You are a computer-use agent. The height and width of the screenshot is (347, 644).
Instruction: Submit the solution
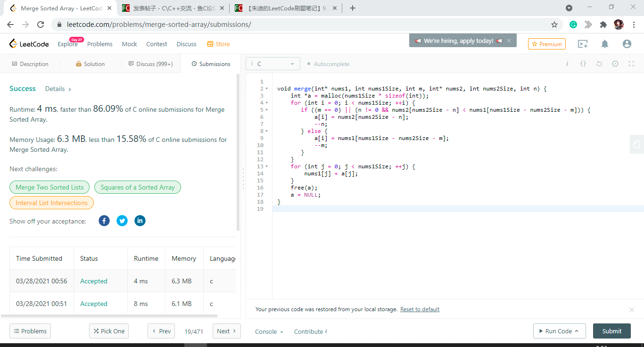(x=611, y=331)
